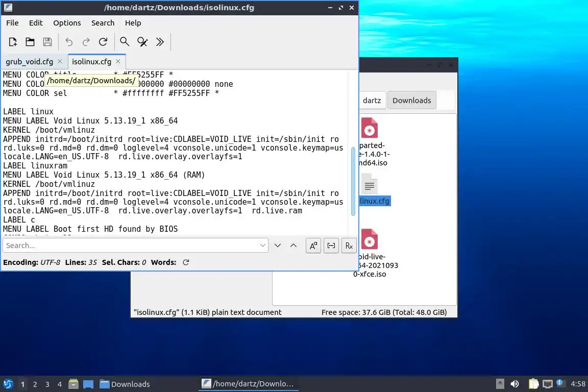Image resolution: width=588 pixels, height=392 pixels.
Task: Click 'MENU LABEL Void Linux 5.13.19_1 x86_64 (RAM)' line
Action: 104,175
